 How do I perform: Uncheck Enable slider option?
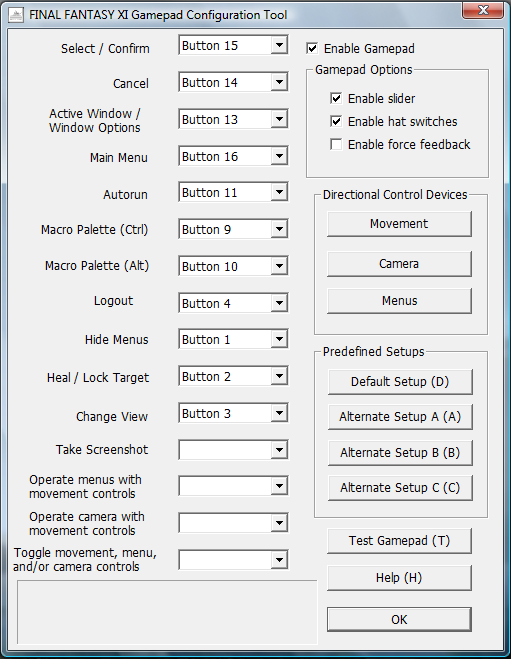(336, 98)
